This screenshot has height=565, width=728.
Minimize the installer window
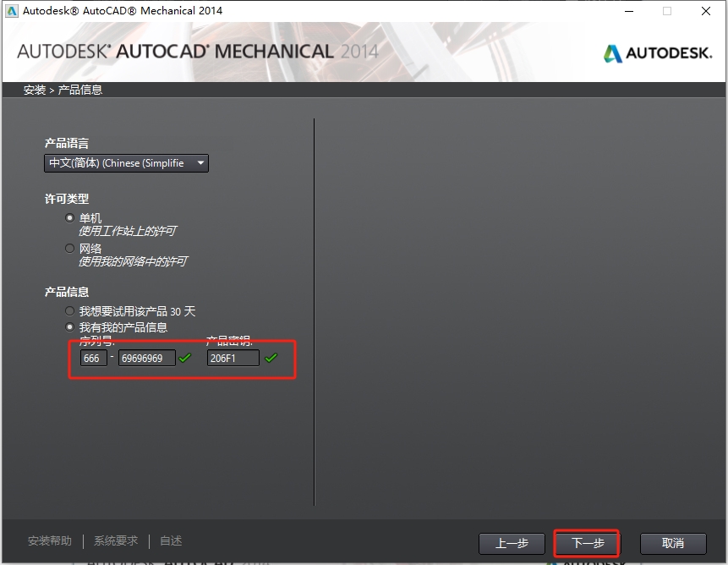[629, 11]
